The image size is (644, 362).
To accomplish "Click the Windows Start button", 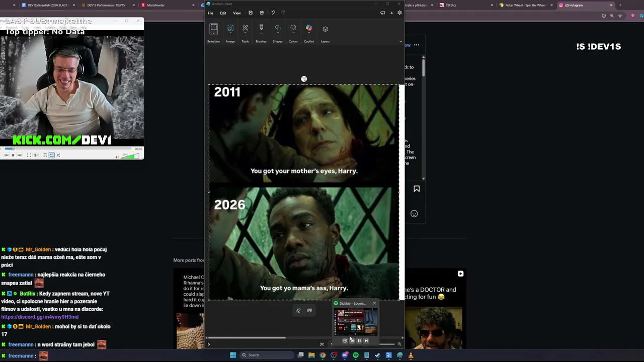I will [233, 355].
